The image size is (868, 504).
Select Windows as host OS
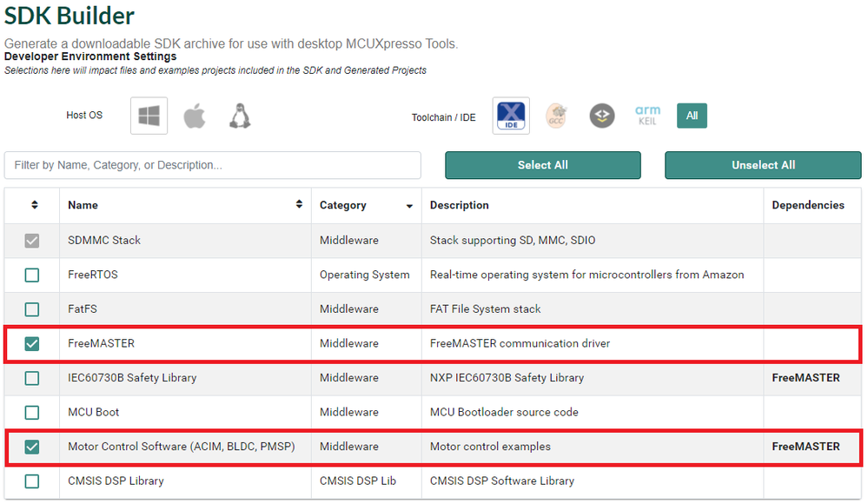[149, 116]
